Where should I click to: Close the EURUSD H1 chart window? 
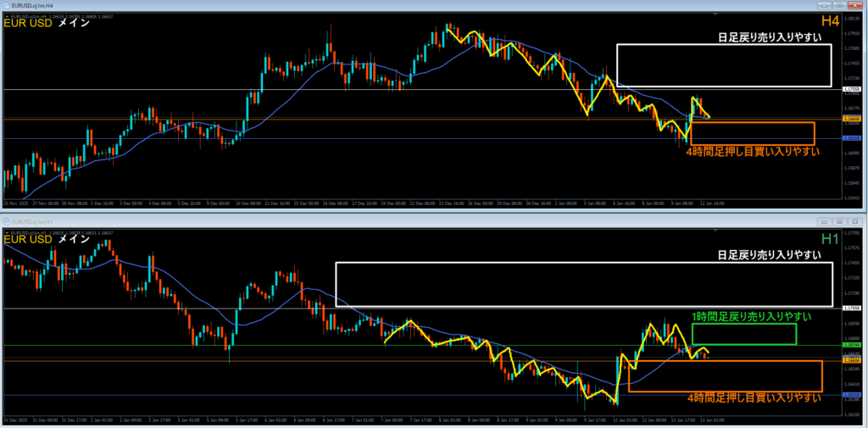pyautogui.click(x=856, y=221)
